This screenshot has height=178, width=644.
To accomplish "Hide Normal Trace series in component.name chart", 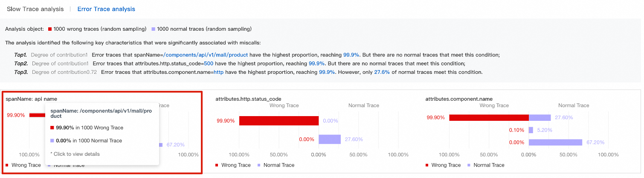I will coord(484,165).
